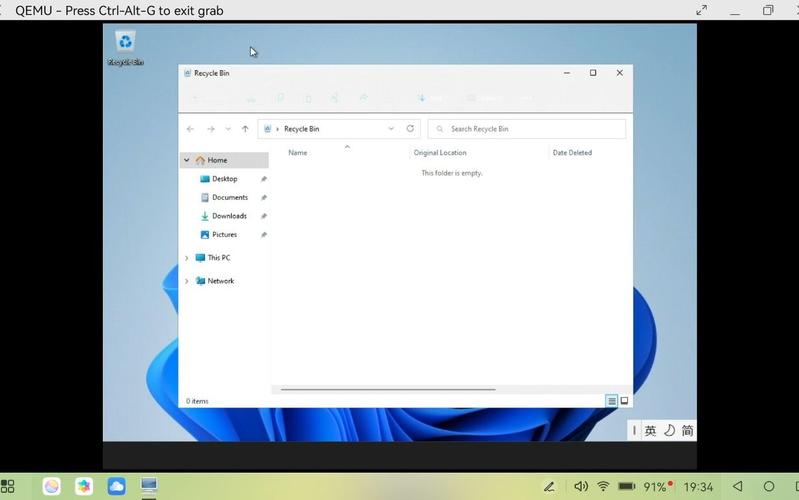This screenshot has height=500, width=799.
Task: Click the Recycle Bin path segment in address bar
Action: click(302, 129)
